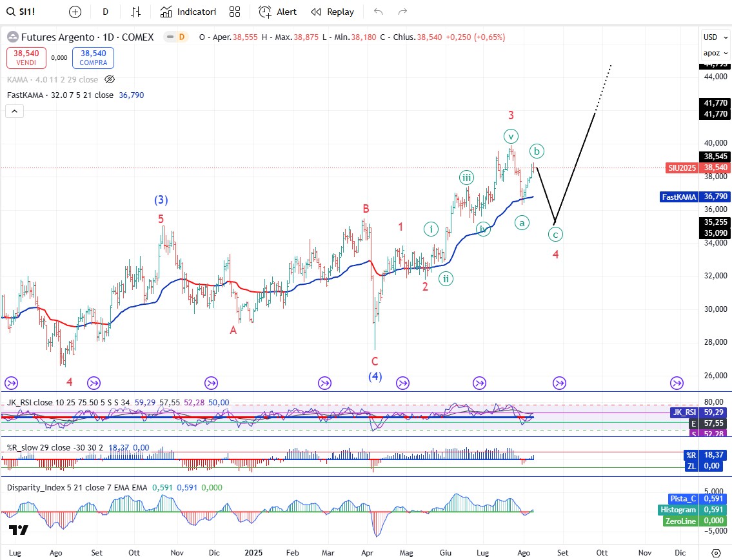Show the hidden KAMA indicator
Viewport: 732px width, 560px height.
tap(110, 79)
